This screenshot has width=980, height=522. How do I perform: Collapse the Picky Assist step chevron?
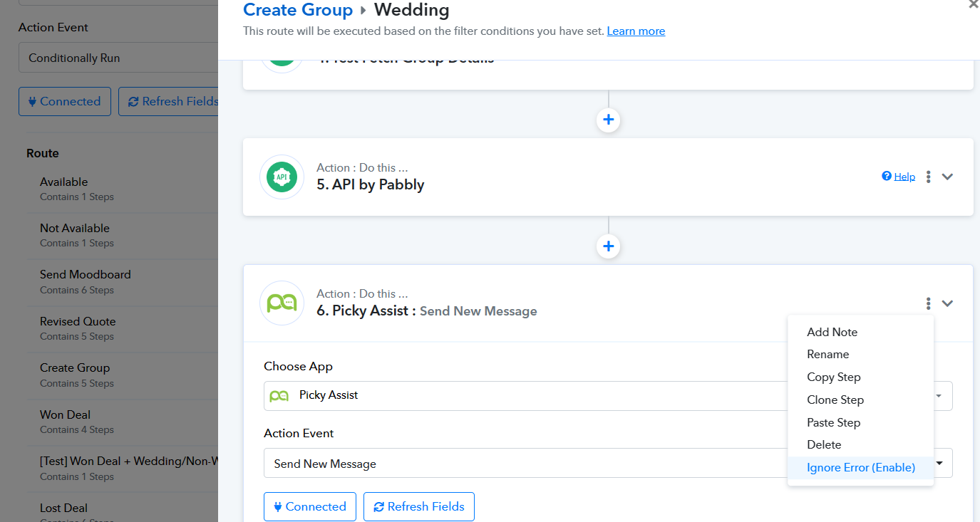(x=947, y=303)
